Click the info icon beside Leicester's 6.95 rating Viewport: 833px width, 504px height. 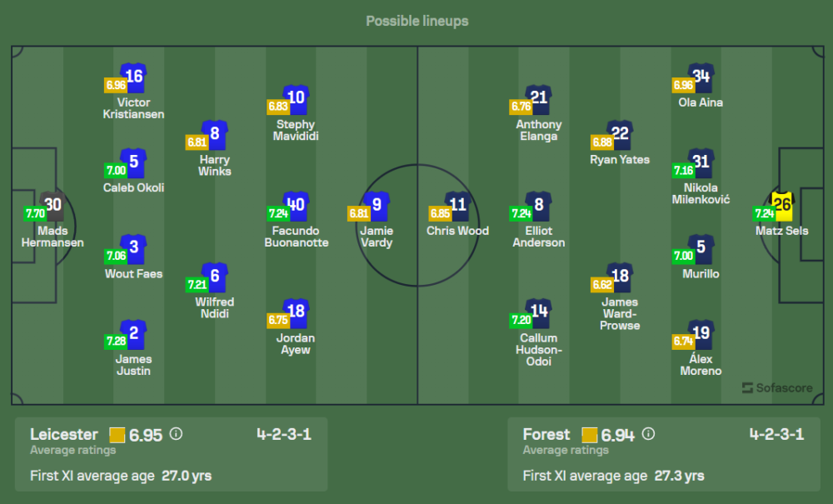176,434
